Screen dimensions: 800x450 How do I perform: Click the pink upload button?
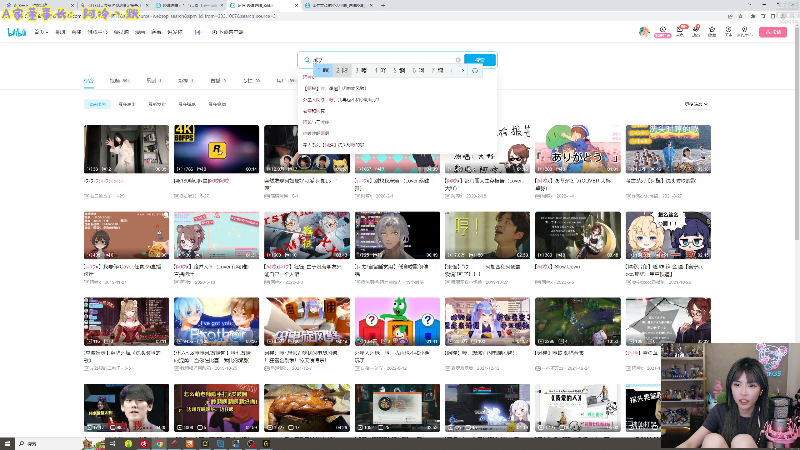pyautogui.click(x=772, y=32)
